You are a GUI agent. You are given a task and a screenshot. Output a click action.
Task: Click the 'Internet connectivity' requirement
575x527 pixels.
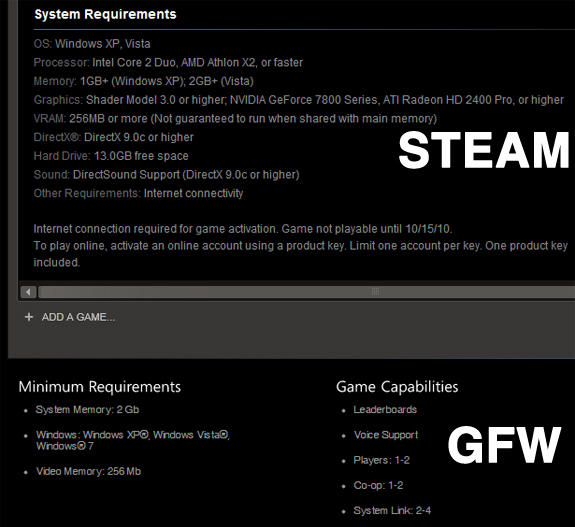(x=193, y=193)
